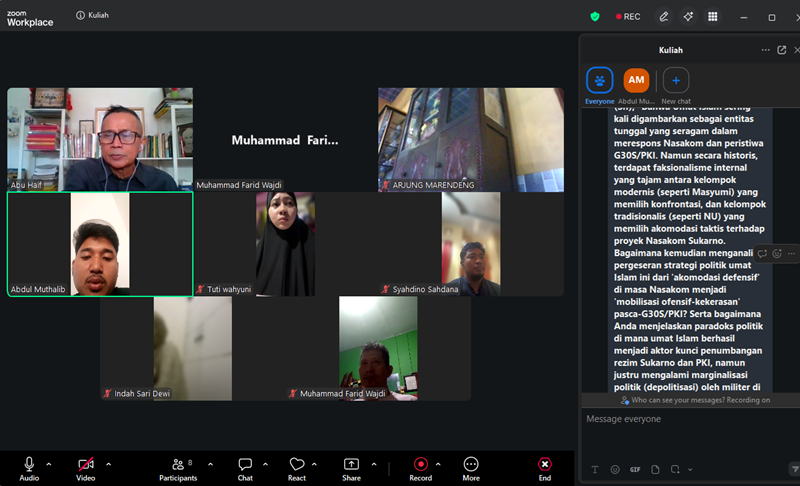Open the text formatting icon
Image resolution: width=800 pixels, height=486 pixels.
[595, 470]
